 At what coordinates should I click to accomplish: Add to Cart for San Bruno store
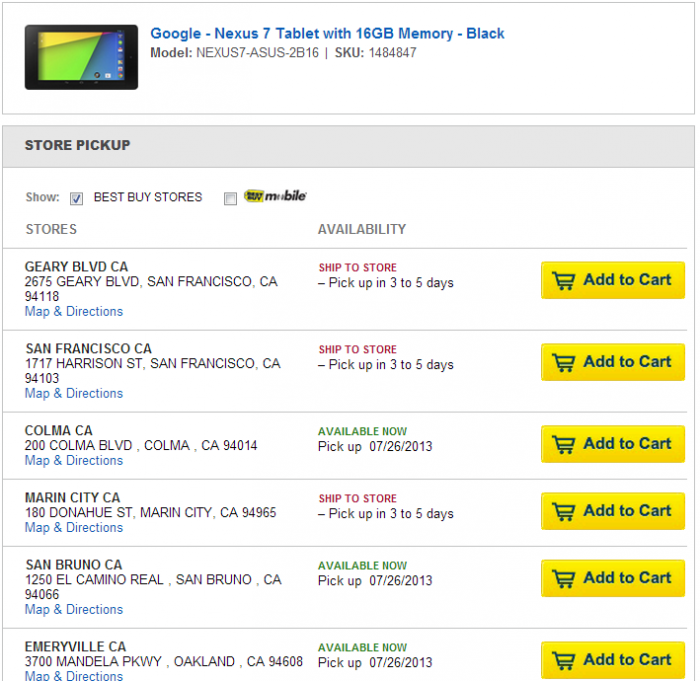click(613, 578)
